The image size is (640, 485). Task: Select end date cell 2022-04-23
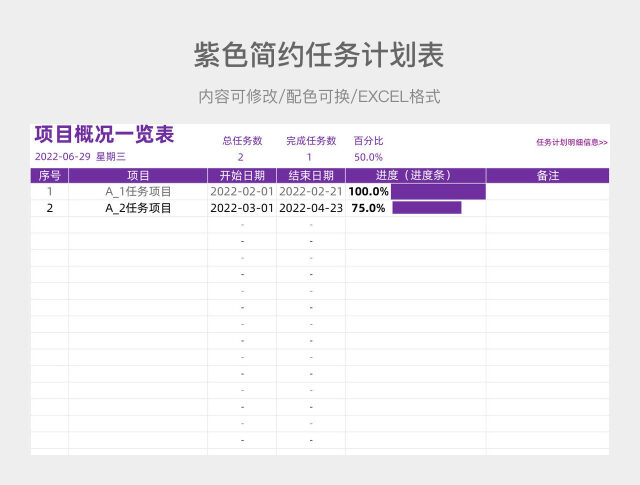pyautogui.click(x=311, y=208)
